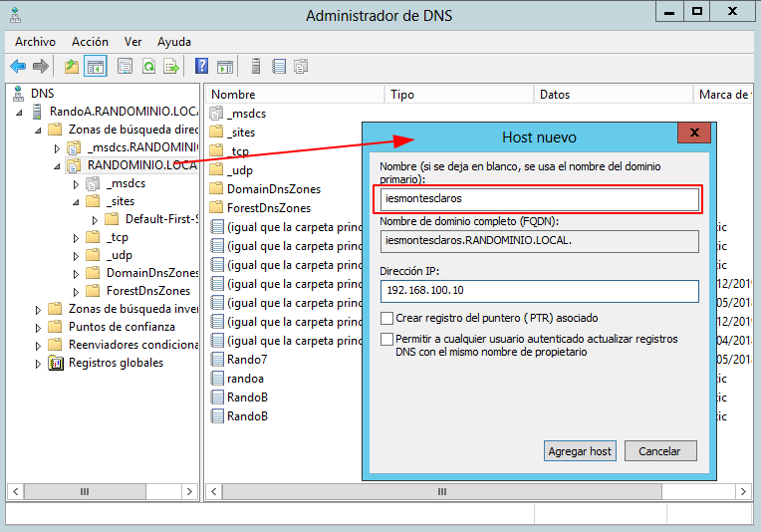The height and width of the screenshot is (532, 761).
Task: Open the Help question mark icon
Action: (x=201, y=66)
